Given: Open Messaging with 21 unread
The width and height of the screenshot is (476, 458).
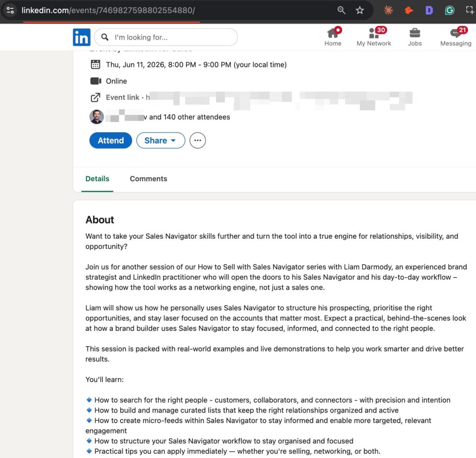Looking at the screenshot, I should click(x=456, y=37).
